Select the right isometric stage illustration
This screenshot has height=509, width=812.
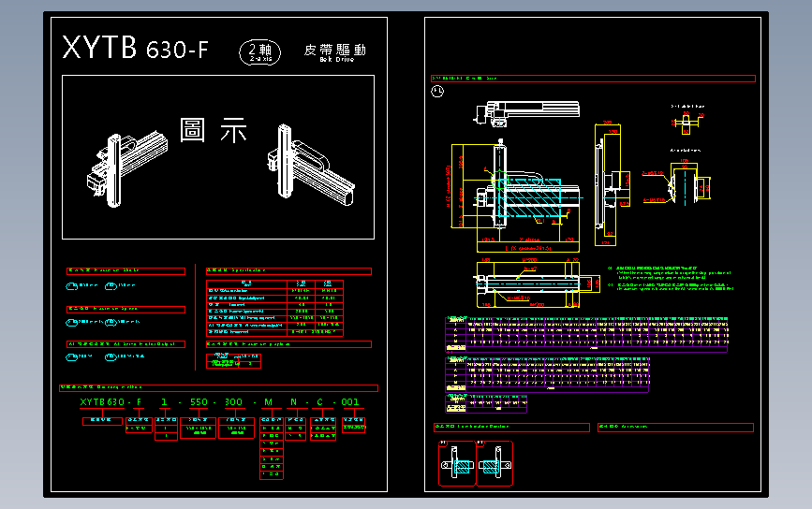point(311,165)
